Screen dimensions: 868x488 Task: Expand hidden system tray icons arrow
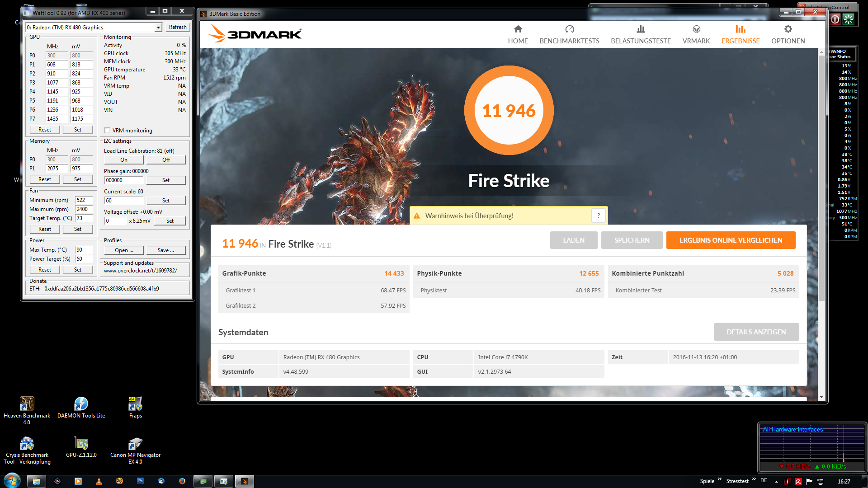776,482
